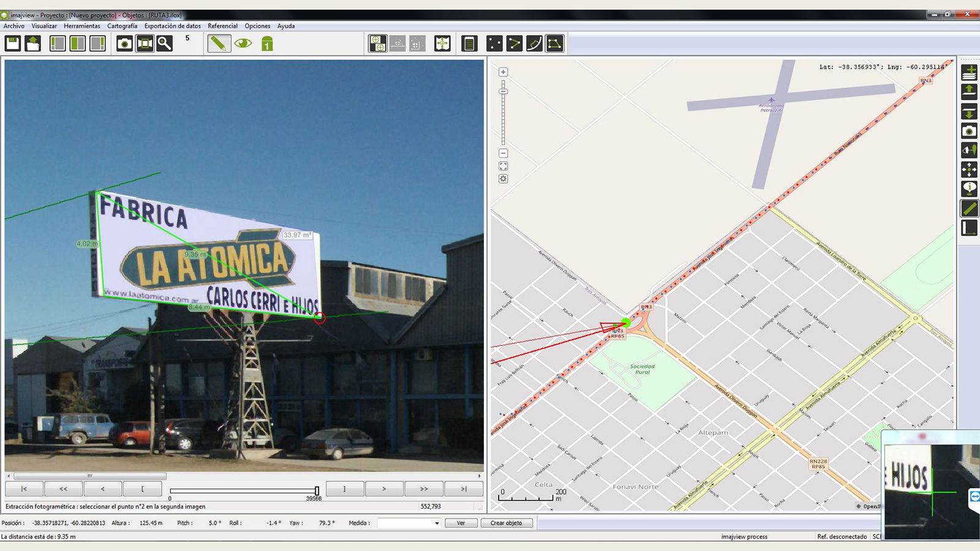Jump to last image with >| button
Viewport: 980px width, 551px height.
point(464,489)
